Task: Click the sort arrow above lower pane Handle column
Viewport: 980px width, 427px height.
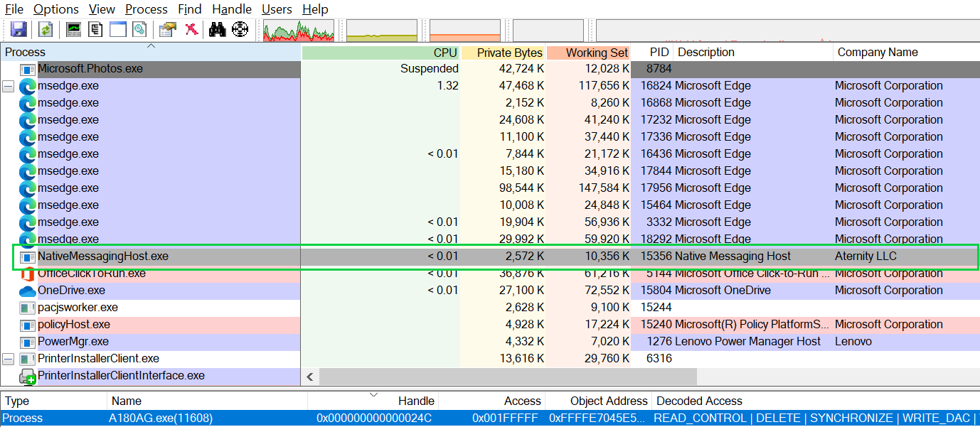Action: 372,394
